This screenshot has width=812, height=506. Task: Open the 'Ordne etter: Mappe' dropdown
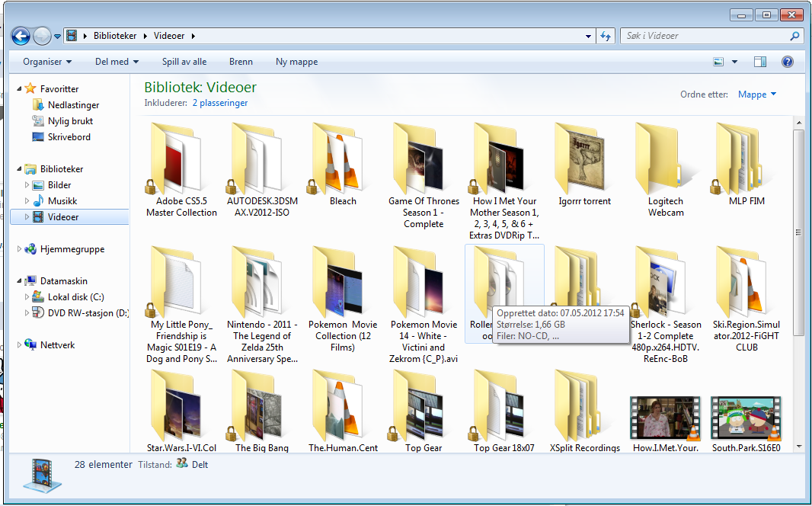[756, 94]
